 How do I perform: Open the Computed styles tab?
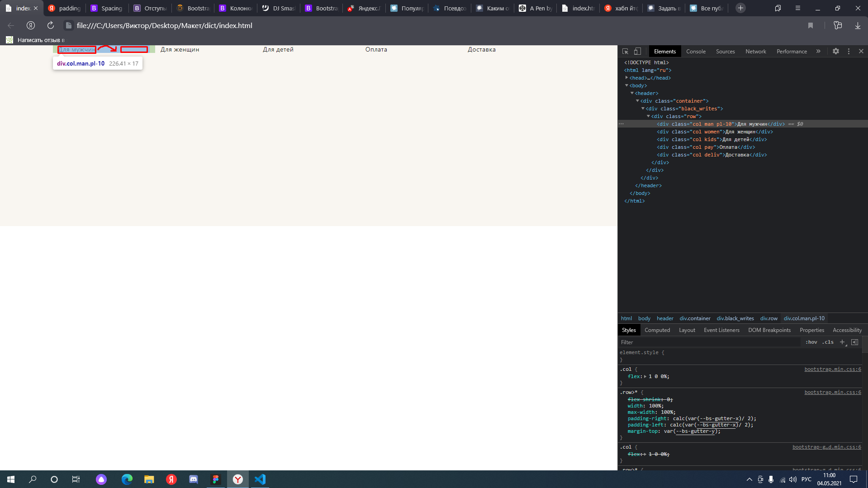tap(657, 330)
